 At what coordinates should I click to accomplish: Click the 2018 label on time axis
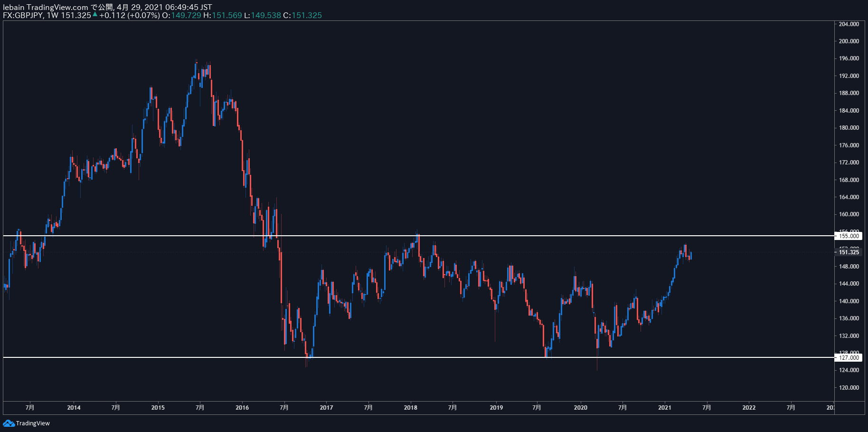click(411, 407)
